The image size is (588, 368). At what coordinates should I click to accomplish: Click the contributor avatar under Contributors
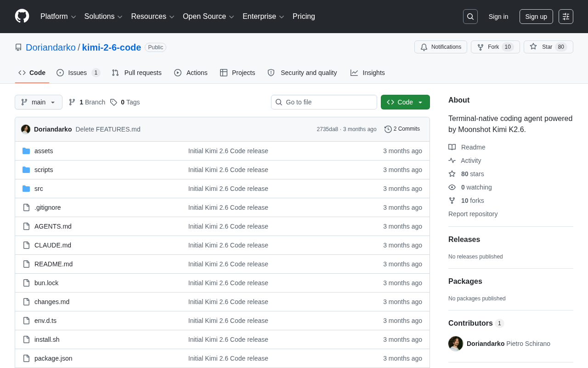tap(456, 344)
